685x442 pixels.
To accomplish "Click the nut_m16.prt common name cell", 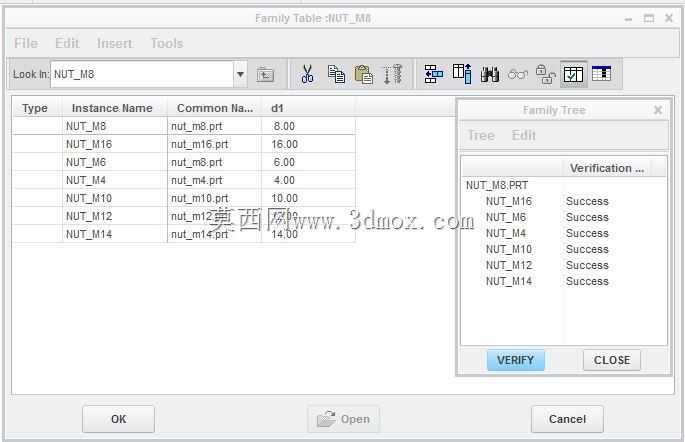I will (214, 144).
